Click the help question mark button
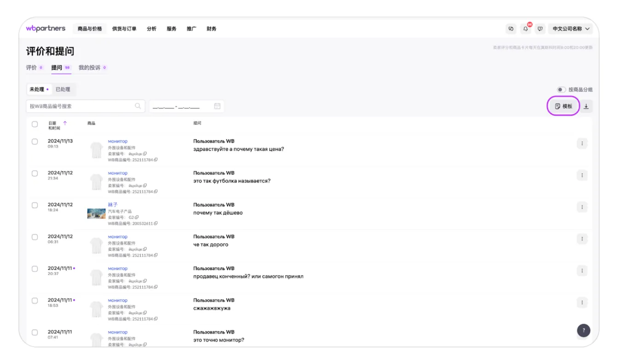The image size is (618, 364). [584, 330]
